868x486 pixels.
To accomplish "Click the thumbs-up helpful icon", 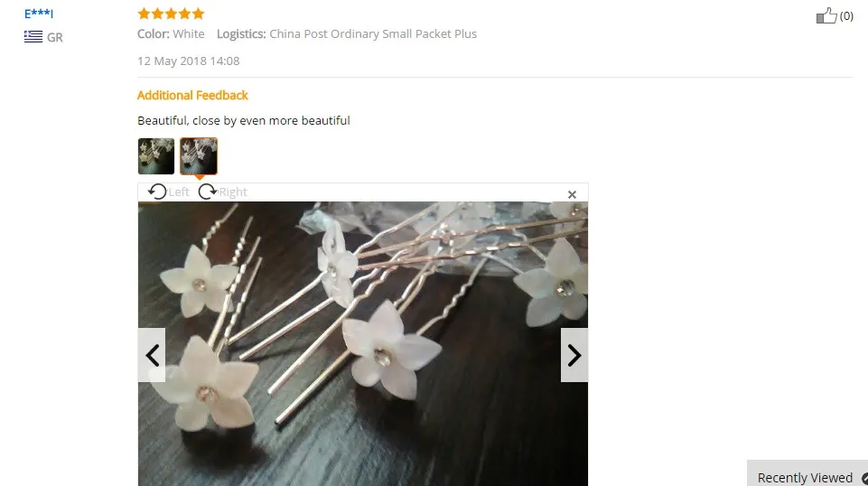I will pyautogui.click(x=826, y=15).
